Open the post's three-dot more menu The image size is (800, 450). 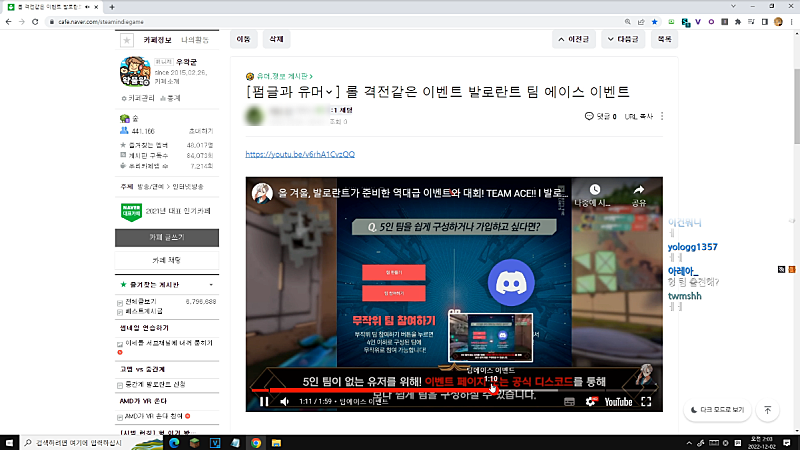click(661, 117)
